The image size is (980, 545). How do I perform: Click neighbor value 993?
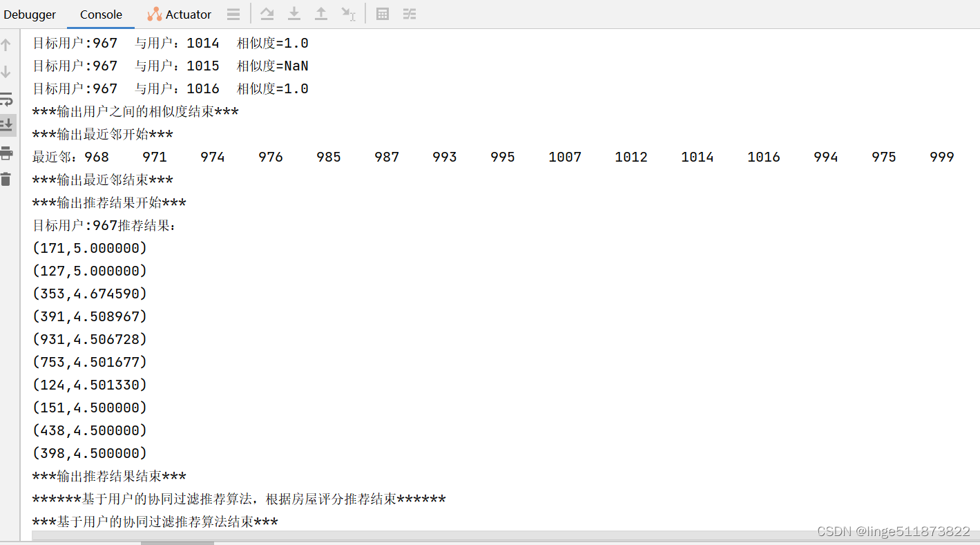445,157
